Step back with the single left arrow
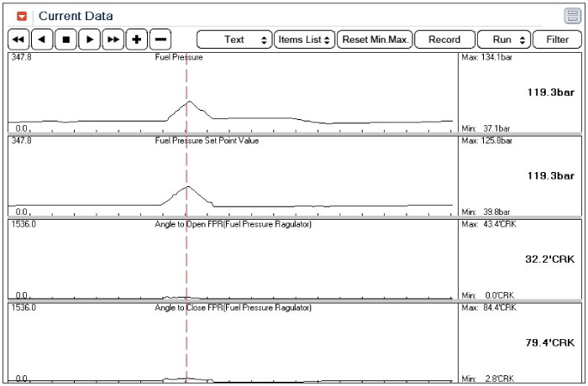The height and width of the screenshot is (386, 588). 42,39
